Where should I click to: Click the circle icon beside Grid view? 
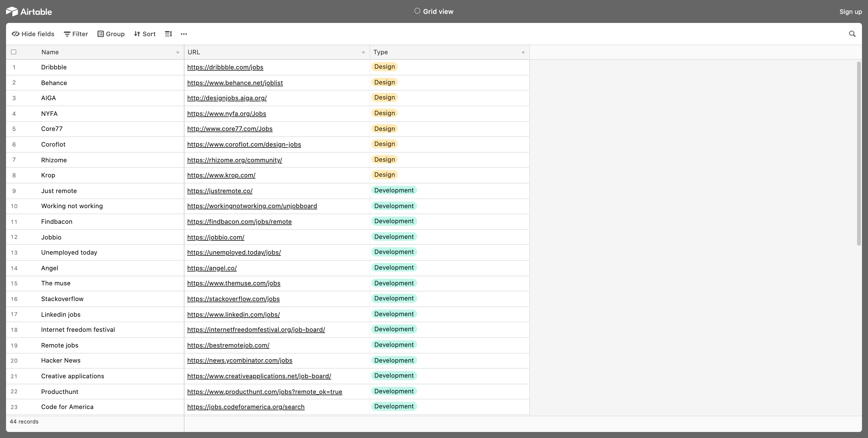417,11
